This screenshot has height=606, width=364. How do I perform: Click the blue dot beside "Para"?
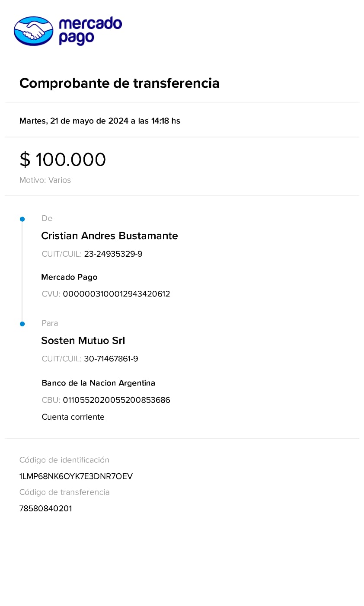pos(22,324)
